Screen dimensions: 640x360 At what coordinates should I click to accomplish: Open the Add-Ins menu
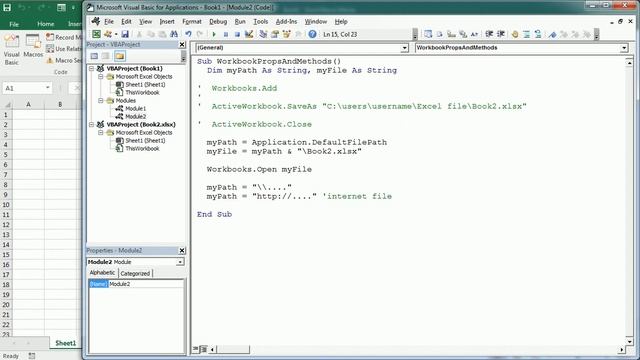286,22
